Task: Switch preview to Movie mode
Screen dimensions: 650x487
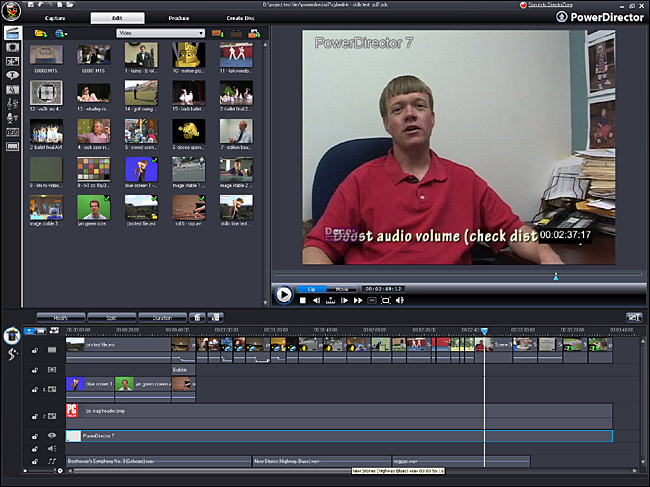Action: 341,289
